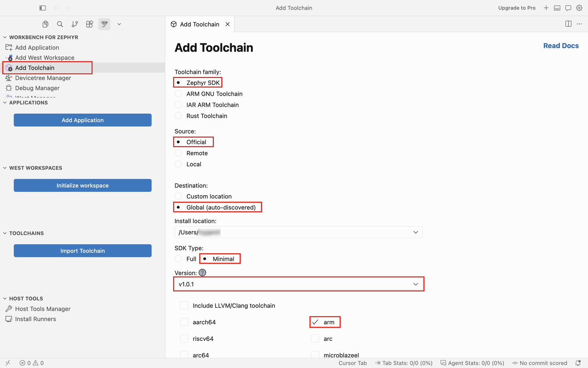This screenshot has width=588, height=368.
Task: Check the riscv64 architecture box
Action: pyautogui.click(x=184, y=339)
